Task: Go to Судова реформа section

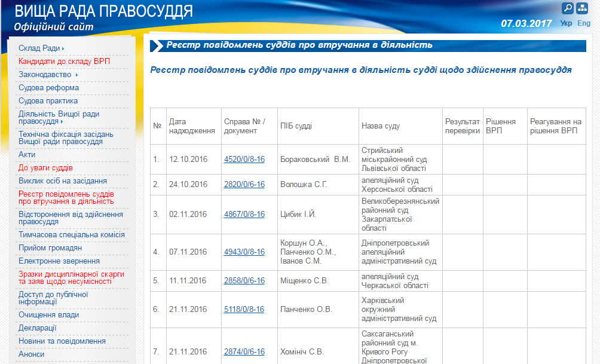Action: (x=48, y=88)
